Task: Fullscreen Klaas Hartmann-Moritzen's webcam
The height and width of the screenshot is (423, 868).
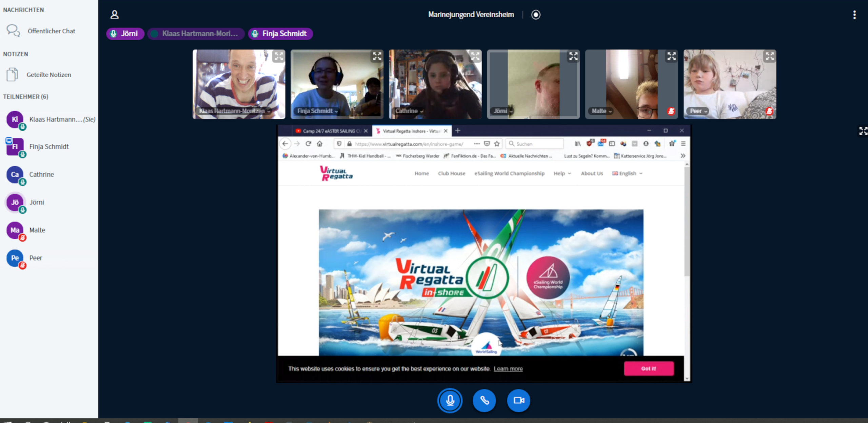Action: click(279, 57)
